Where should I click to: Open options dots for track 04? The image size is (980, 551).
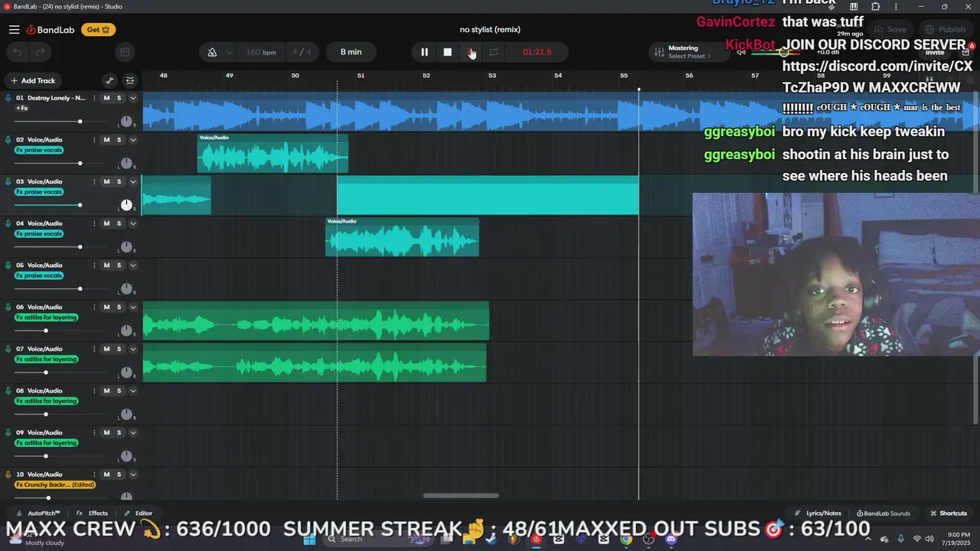point(94,223)
